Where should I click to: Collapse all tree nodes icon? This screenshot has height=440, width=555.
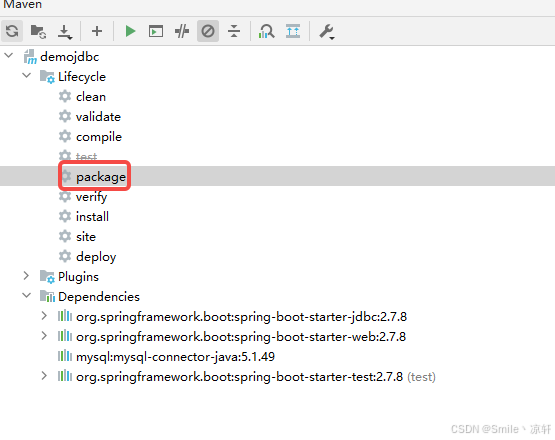point(234,31)
